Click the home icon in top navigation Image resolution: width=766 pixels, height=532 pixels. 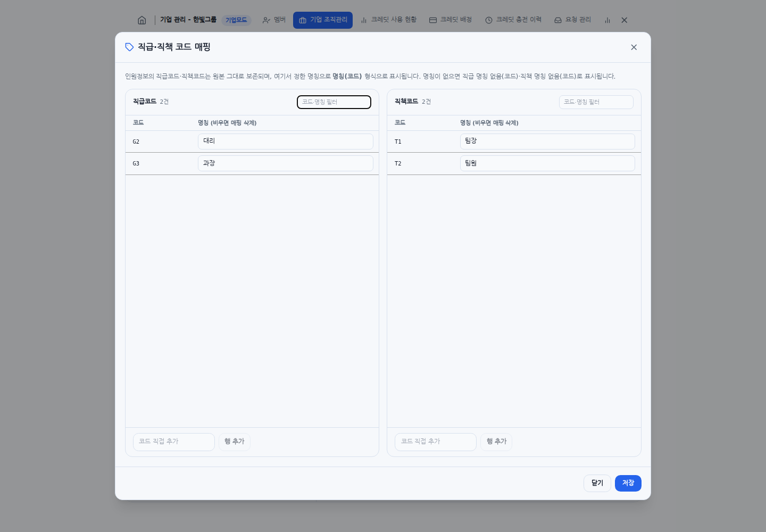click(141, 20)
